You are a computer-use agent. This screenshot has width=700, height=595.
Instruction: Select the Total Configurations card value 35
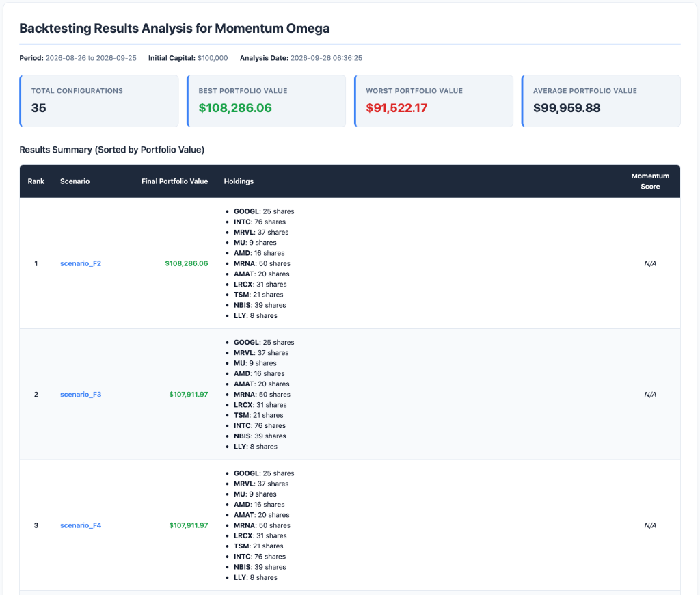point(39,108)
